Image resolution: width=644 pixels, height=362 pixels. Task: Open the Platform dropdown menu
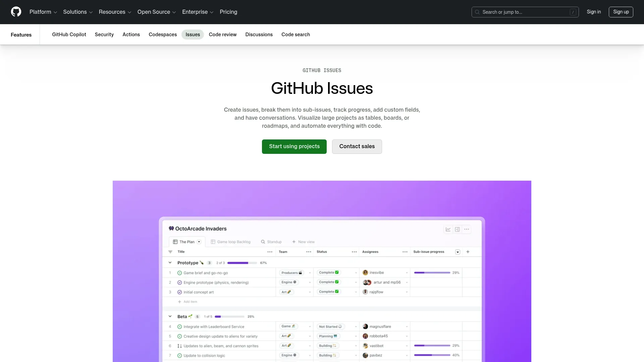[43, 12]
